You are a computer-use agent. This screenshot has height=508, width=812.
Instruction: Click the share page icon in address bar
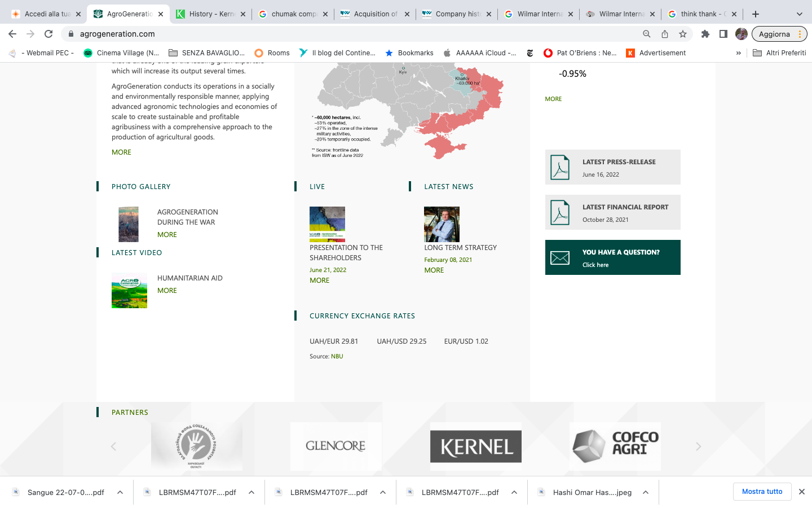tap(665, 34)
